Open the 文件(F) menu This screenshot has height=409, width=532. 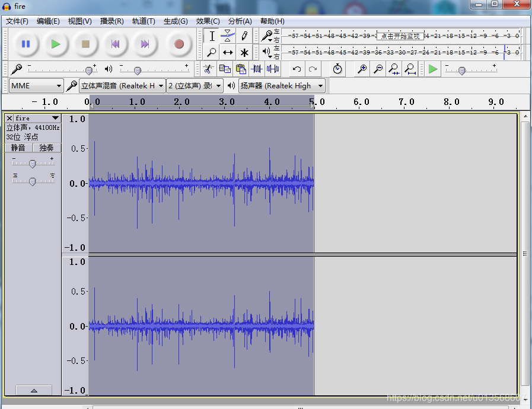coord(17,21)
